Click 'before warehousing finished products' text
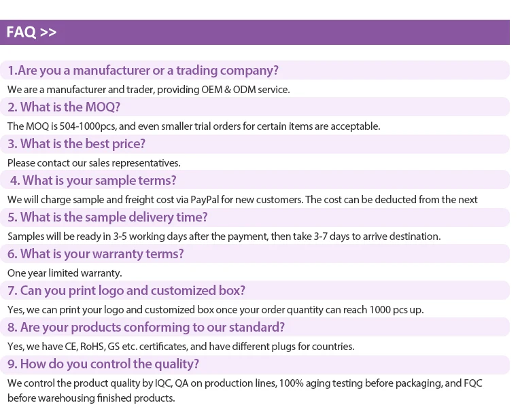 91,398
